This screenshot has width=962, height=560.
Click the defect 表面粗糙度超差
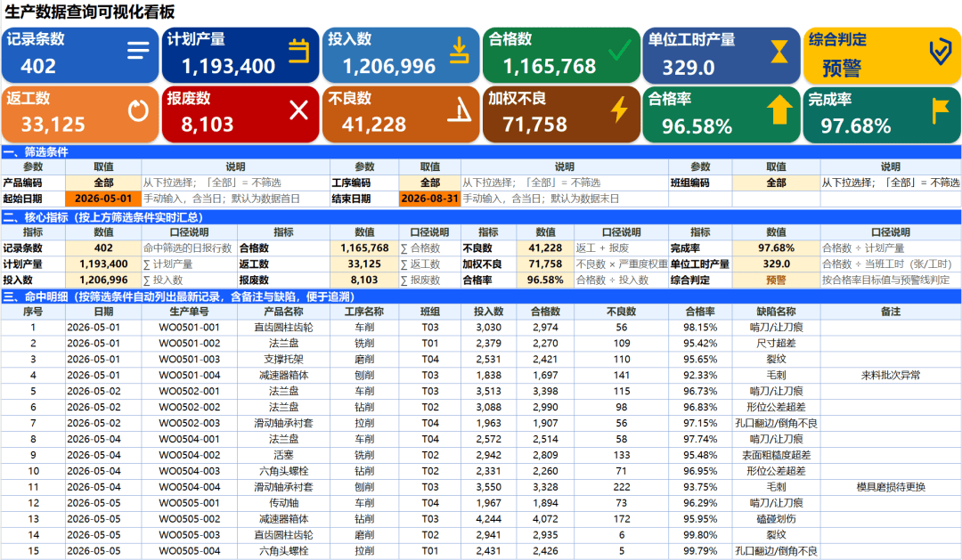776,455
